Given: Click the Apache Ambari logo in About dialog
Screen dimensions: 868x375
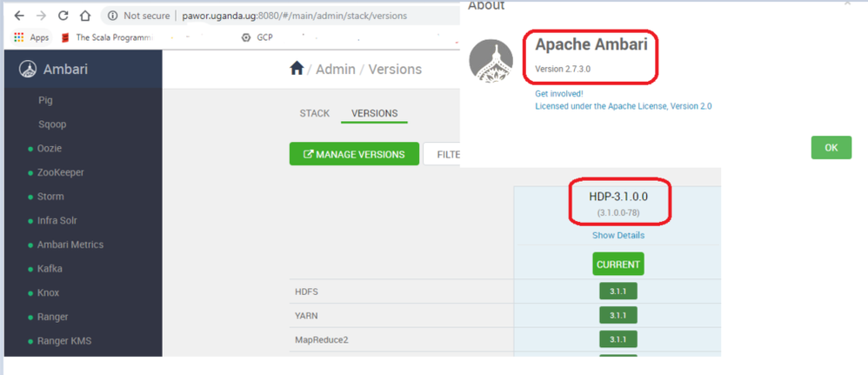Looking at the screenshot, I should coord(491,61).
